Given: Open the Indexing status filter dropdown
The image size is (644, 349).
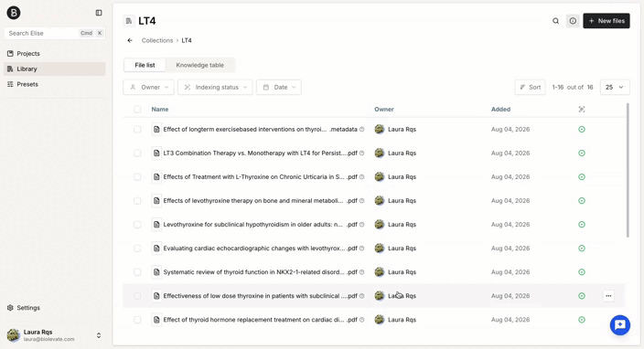Looking at the screenshot, I should 215,88.
